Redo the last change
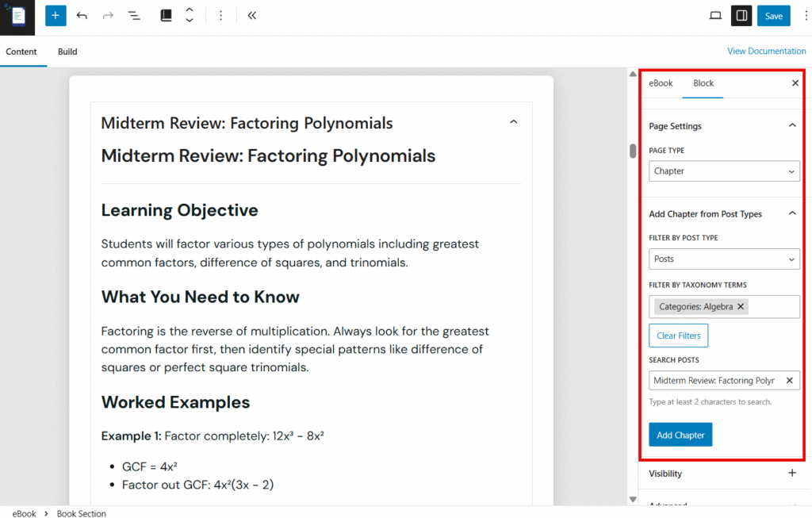The width and height of the screenshot is (812, 518). pyautogui.click(x=109, y=15)
